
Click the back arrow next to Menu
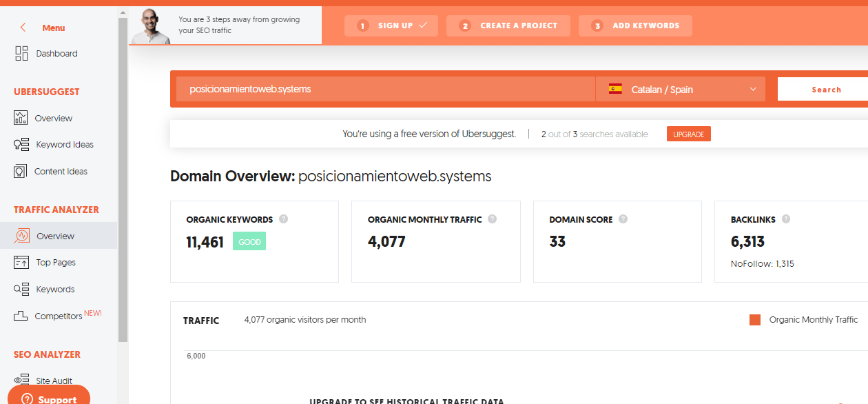[x=23, y=28]
